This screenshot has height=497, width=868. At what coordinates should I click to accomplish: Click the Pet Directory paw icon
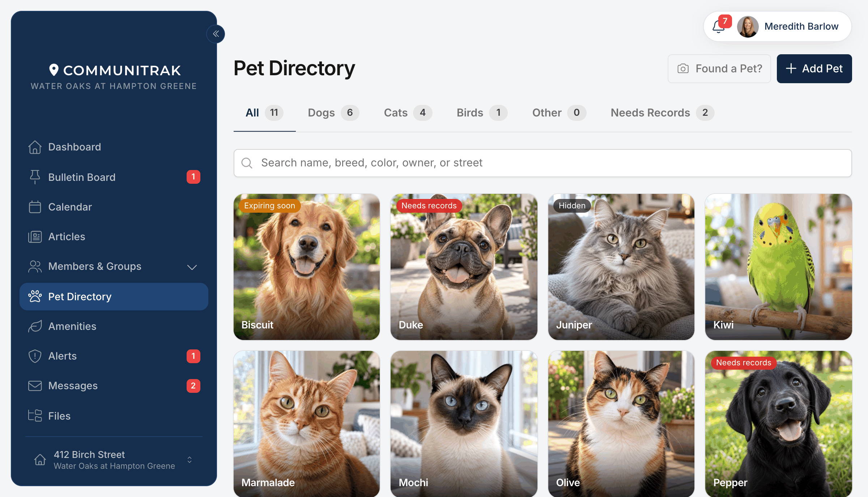tap(35, 297)
